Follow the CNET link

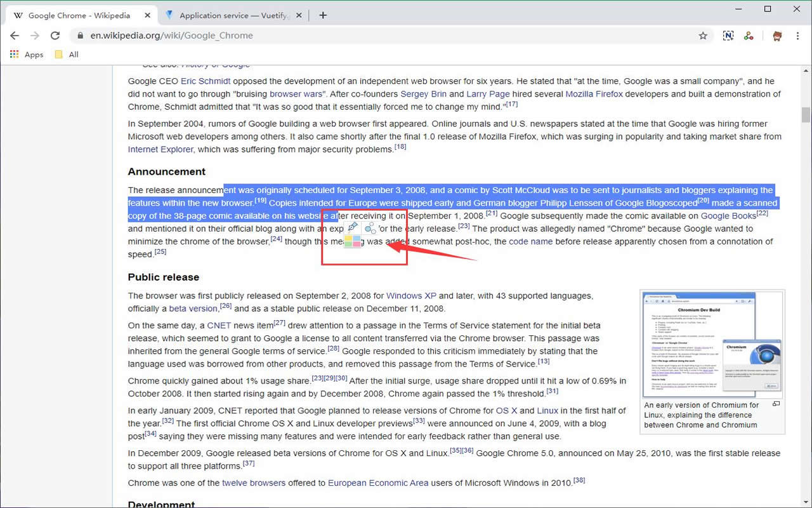click(219, 325)
